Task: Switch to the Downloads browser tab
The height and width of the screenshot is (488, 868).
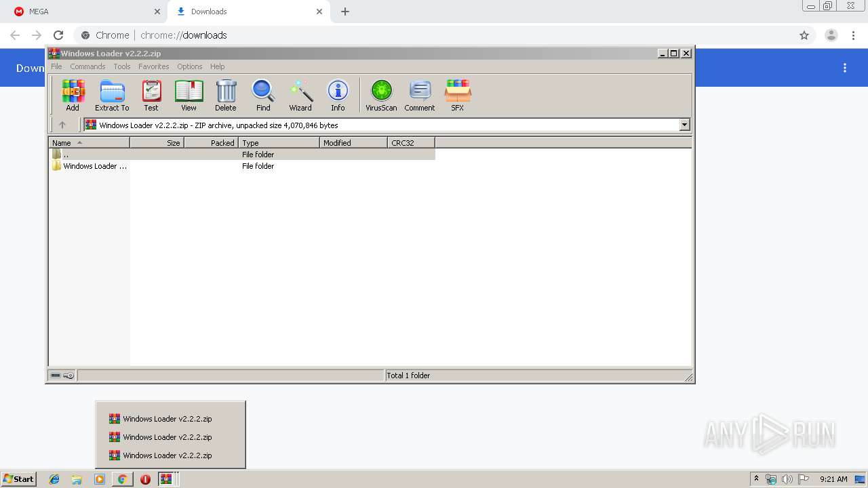Action: pyautogui.click(x=248, y=12)
